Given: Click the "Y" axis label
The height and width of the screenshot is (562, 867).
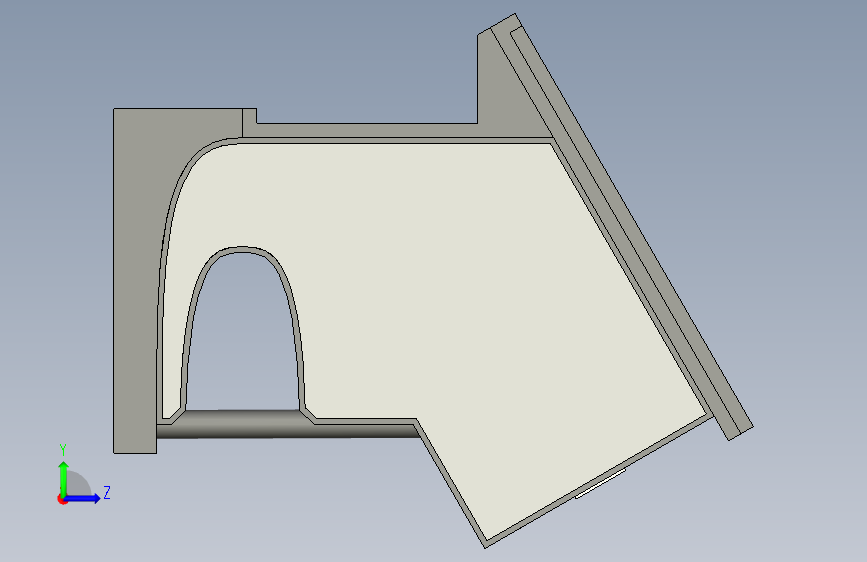Looking at the screenshot, I should point(63,449).
